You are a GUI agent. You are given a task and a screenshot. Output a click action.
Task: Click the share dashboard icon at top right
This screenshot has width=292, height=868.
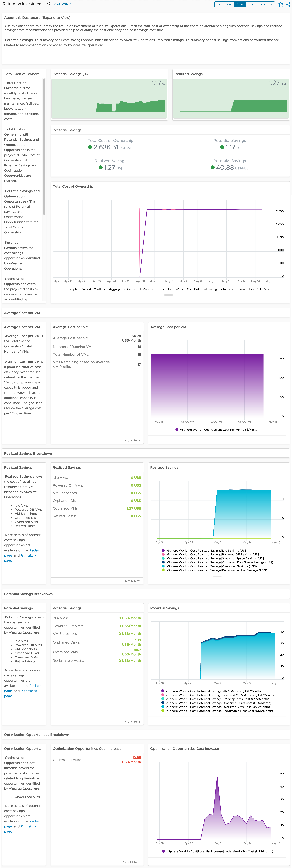[288, 4]
